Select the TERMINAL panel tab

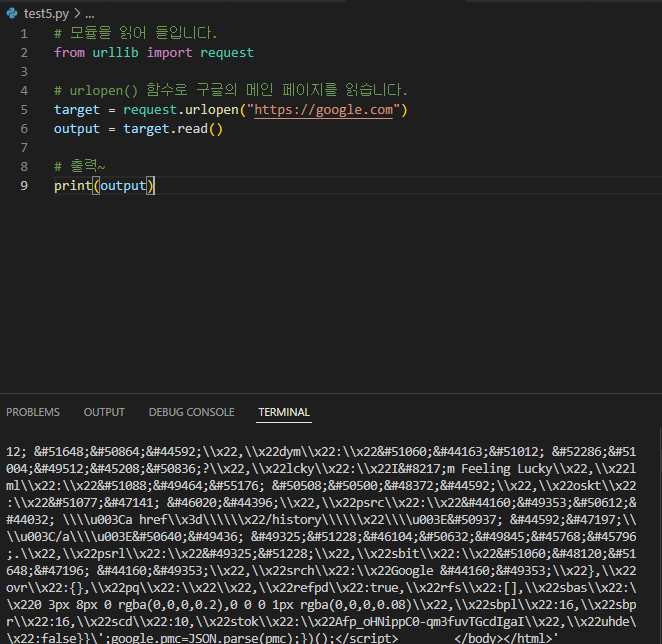coord(284,412)
